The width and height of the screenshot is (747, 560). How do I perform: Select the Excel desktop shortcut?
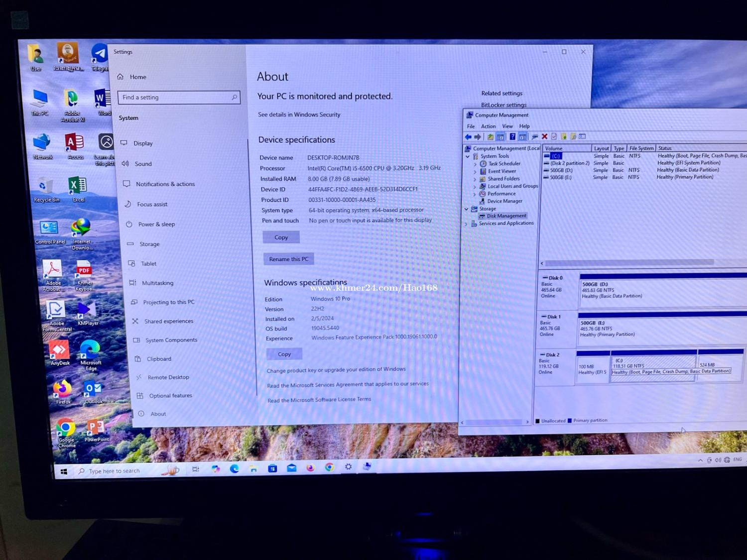78,190
